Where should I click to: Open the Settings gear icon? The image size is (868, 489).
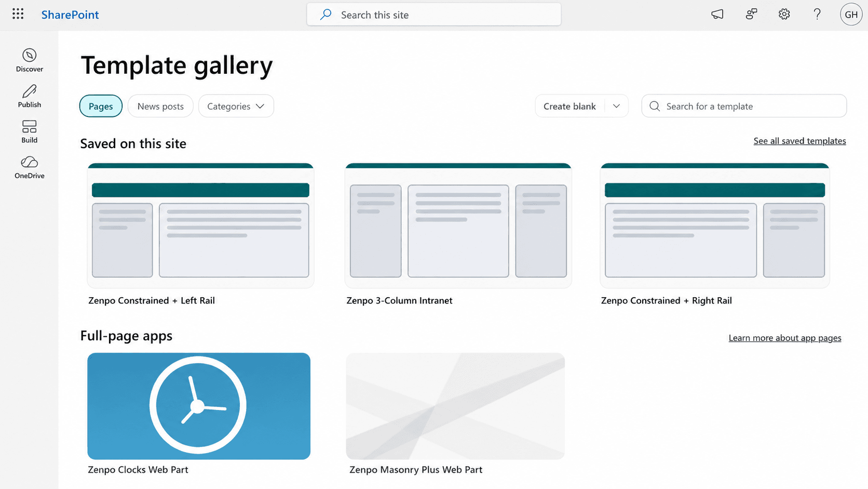784,15
